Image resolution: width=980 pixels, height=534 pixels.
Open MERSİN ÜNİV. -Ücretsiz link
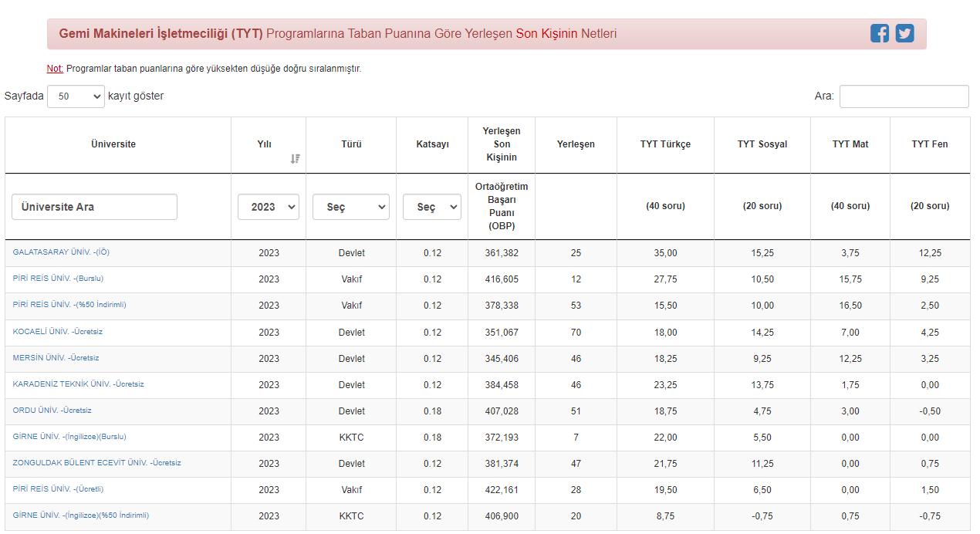(56, 358)
